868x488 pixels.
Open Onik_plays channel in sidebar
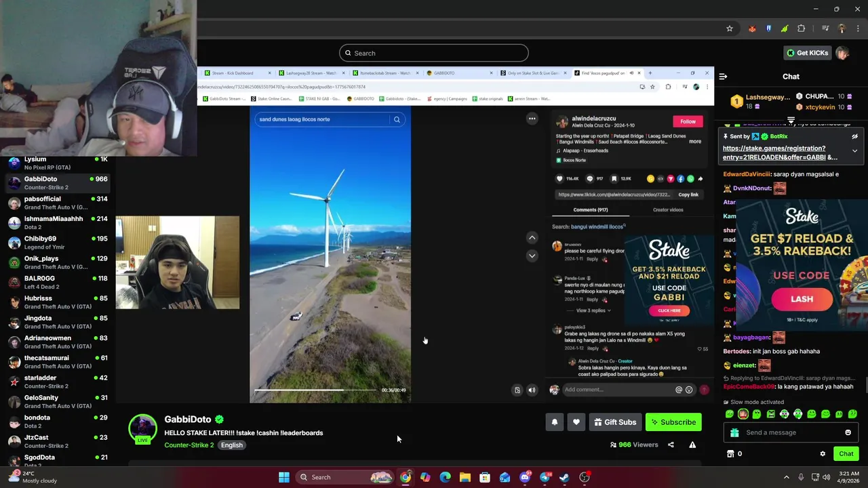(x=58, y=262)
